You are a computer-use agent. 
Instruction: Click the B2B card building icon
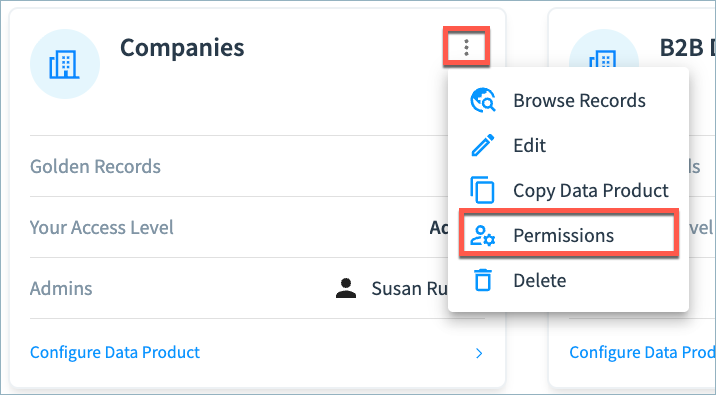pos(604,59)
